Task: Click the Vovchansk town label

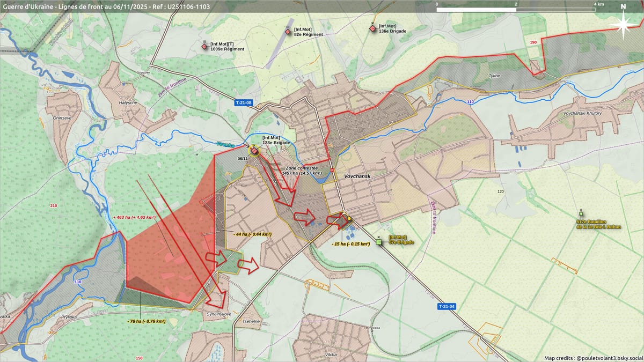Action: (x=358, y=175)
